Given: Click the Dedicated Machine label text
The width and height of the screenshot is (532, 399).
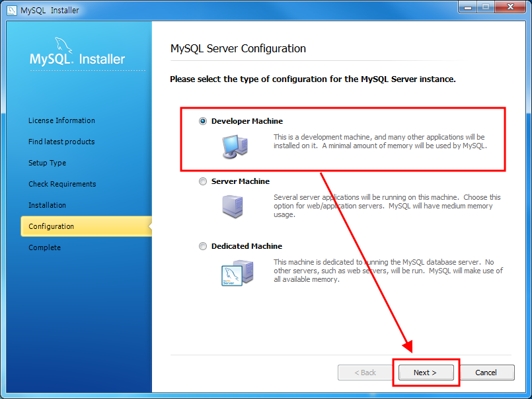Looking at the screenshot, I should [247, 246].
